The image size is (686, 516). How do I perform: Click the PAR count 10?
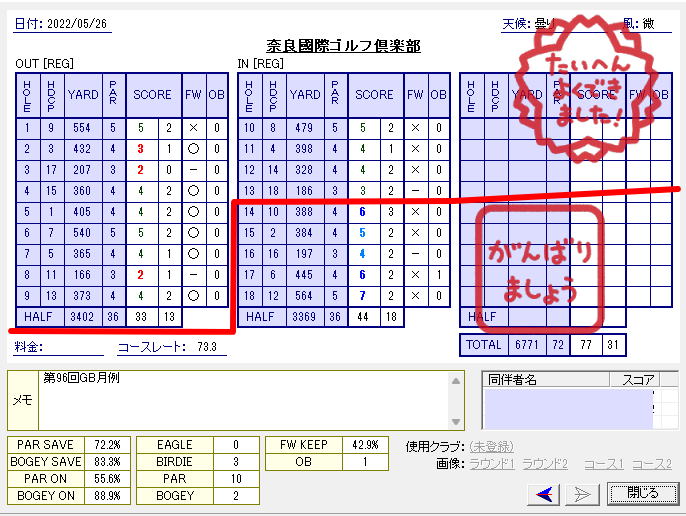point(236,479)
